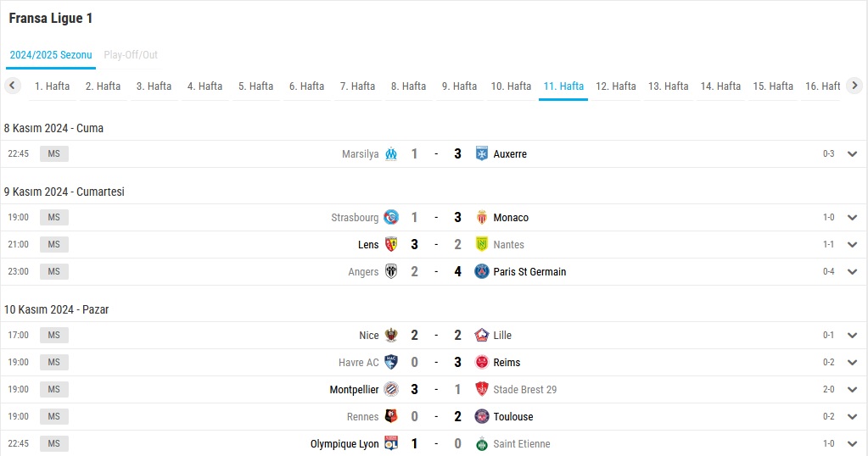Open the Play-Off/Out tab
Viewport: 868px width, 456px height.
[131, 55]
